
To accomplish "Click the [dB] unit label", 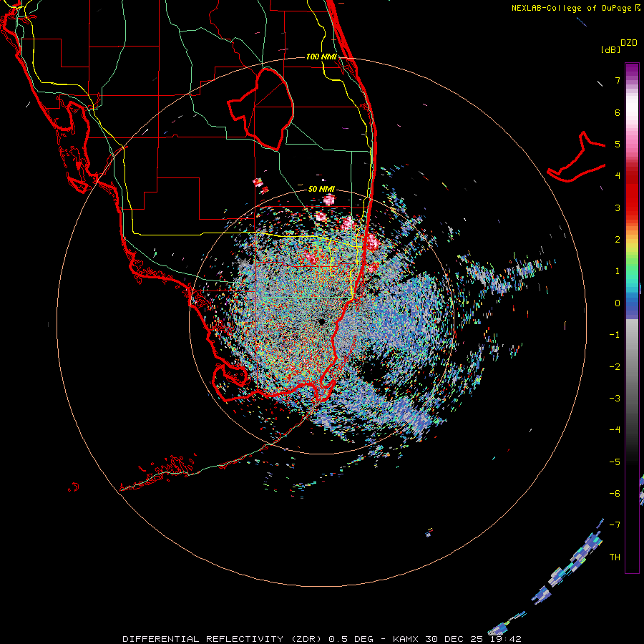I will (x=610, y=49).
